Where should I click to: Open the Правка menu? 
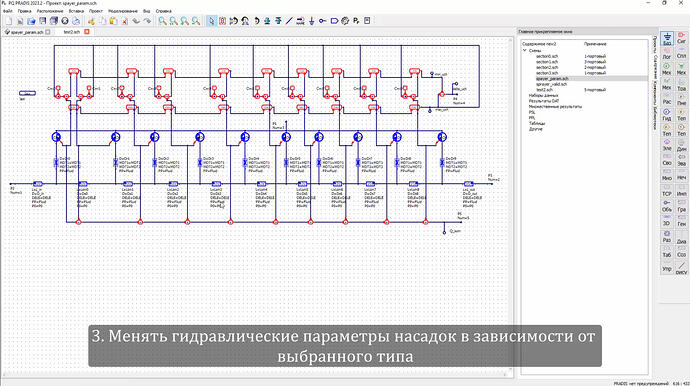(x=24, y=11)
